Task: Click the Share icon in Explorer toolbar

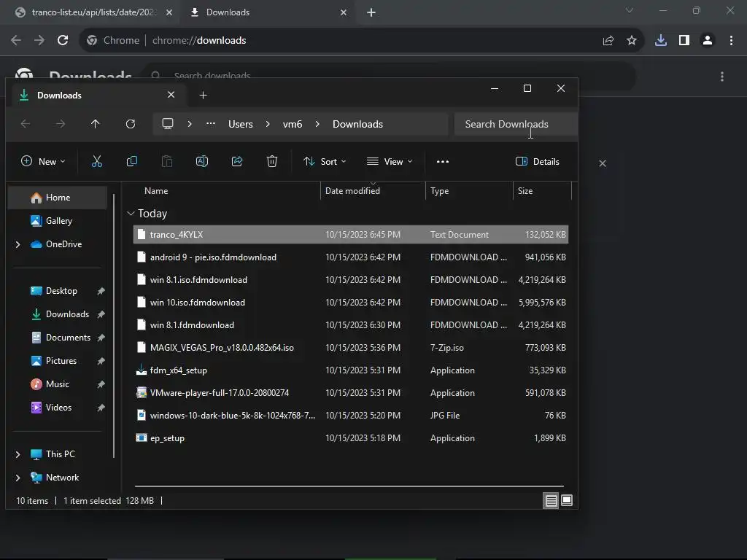Action: click(x=237, y=161)
